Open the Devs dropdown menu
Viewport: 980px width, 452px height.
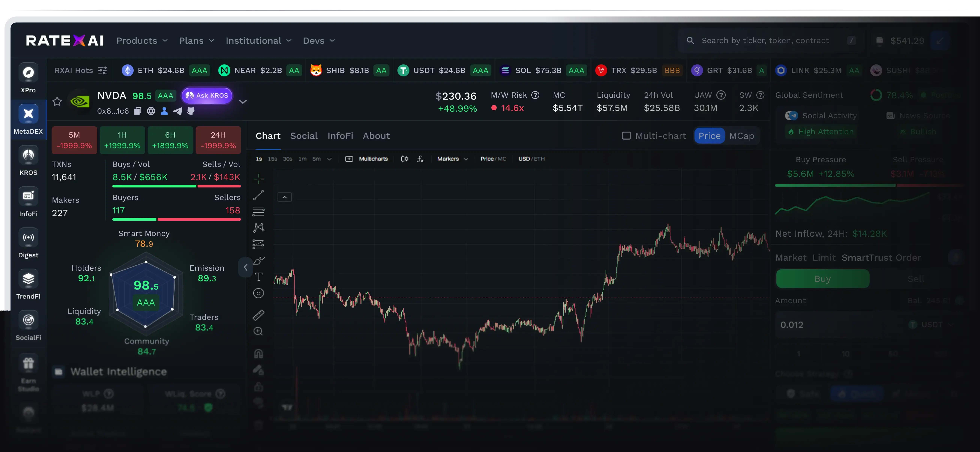tap(319, 41)
